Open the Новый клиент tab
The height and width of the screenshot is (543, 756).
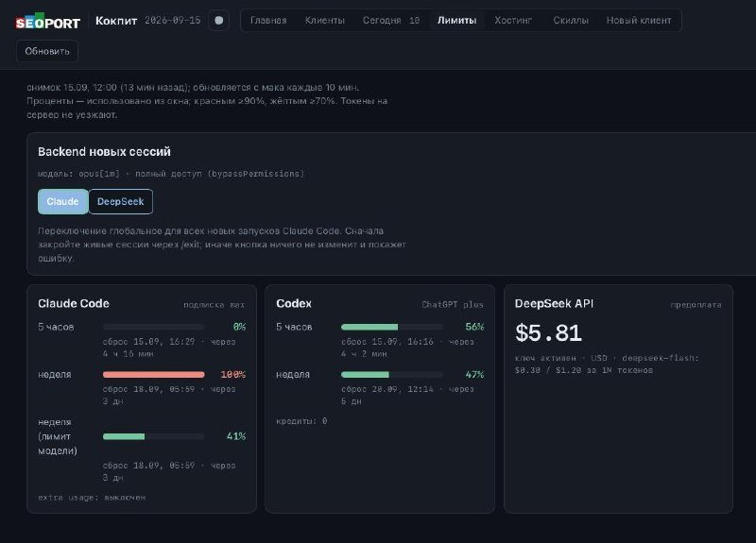[x=639, y=20]
